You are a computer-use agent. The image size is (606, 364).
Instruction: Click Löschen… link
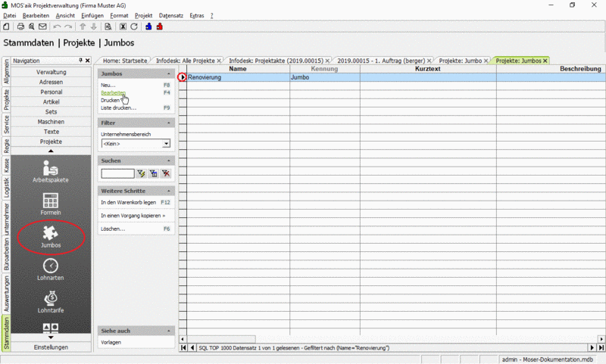pyautogui.click(x=113, y=229)
